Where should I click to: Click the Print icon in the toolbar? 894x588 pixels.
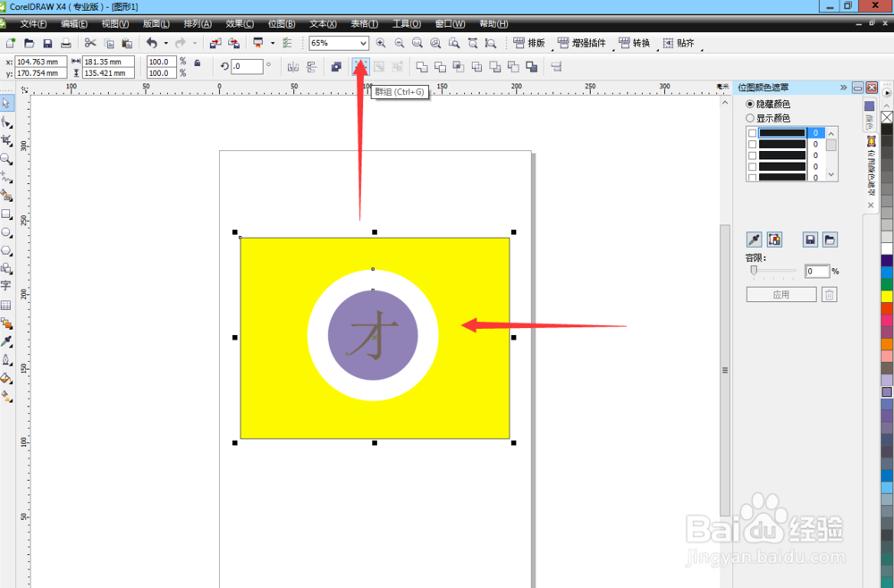[x=66, y=43]
